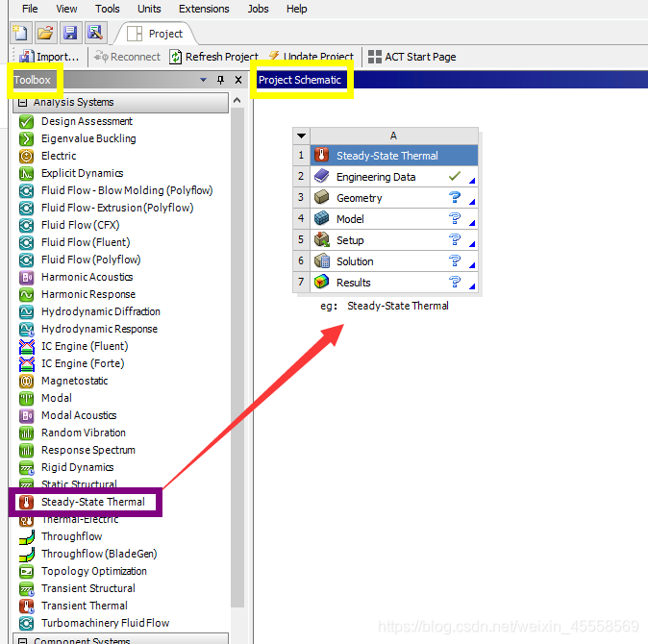Screen dimensions: 648x644
Task: Select Geometry cell in system A
Action: pos(394,198)
